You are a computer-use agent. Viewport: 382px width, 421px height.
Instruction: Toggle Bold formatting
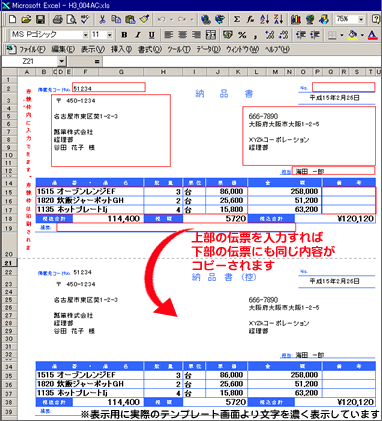tap(124, 35)
